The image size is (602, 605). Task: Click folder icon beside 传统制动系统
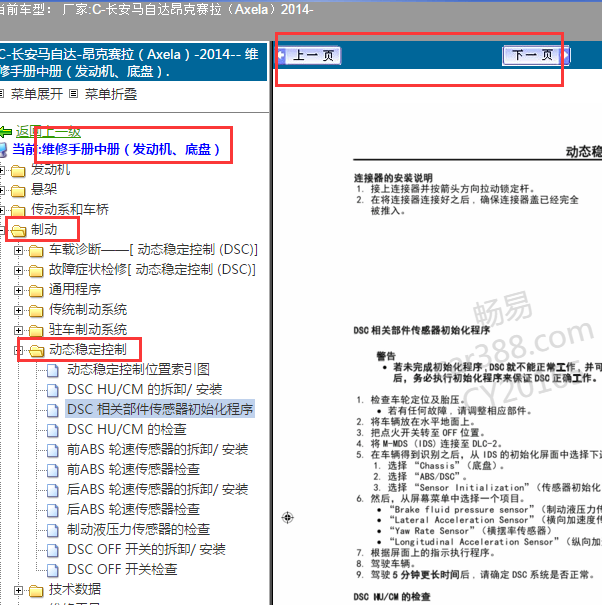[x=36, y=311]
